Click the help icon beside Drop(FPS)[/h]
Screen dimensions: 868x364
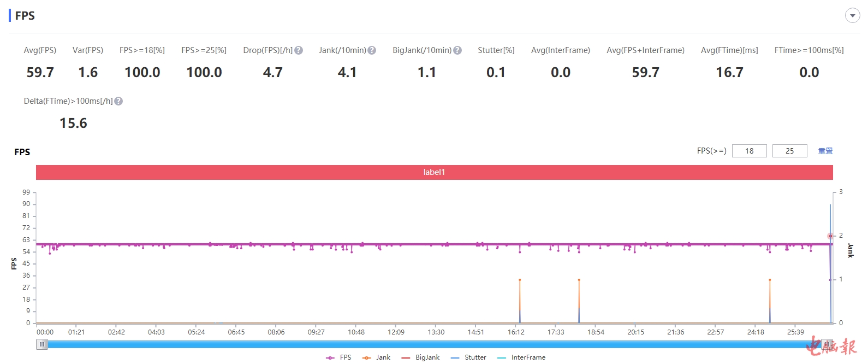tap(299, 50)
